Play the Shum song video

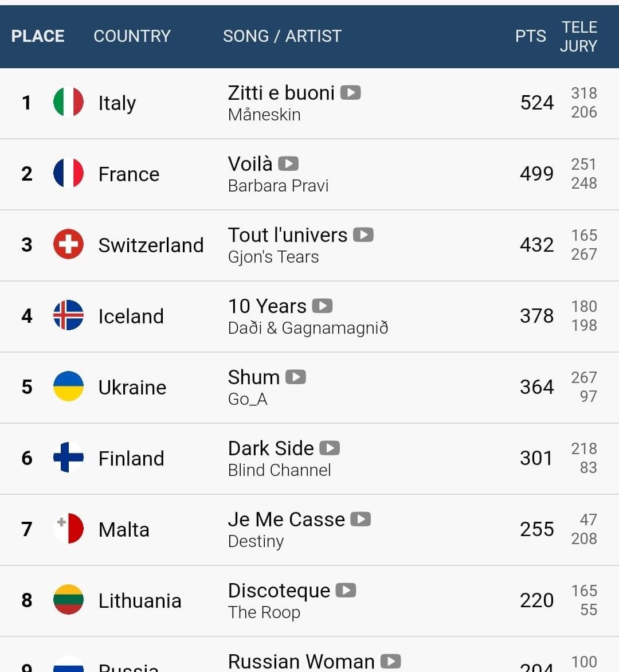[296, 377]
